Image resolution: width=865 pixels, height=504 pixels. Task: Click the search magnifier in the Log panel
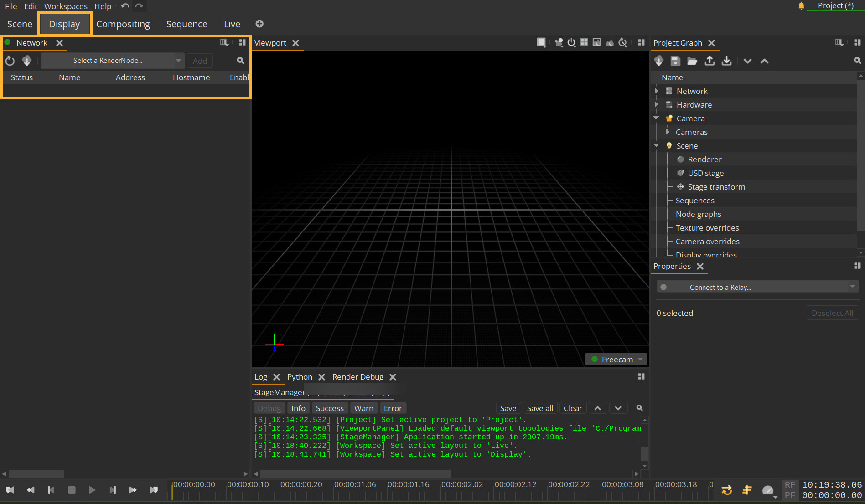click(639, 408)
